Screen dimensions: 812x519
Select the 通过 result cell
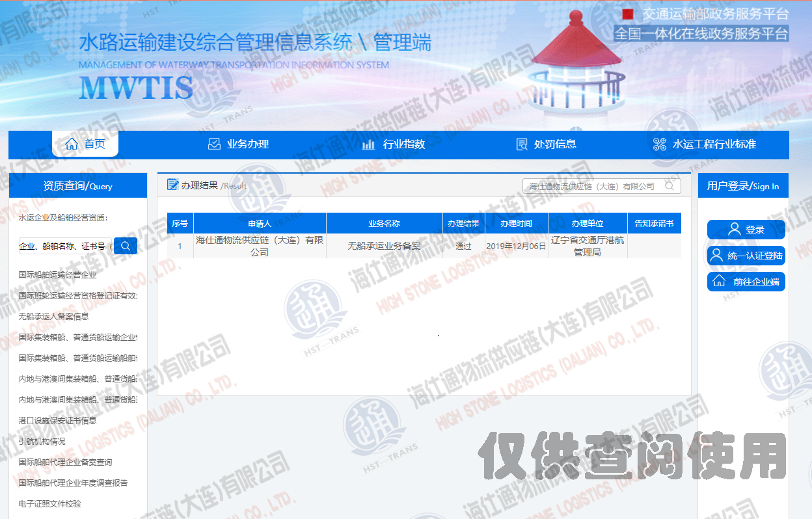463,246
